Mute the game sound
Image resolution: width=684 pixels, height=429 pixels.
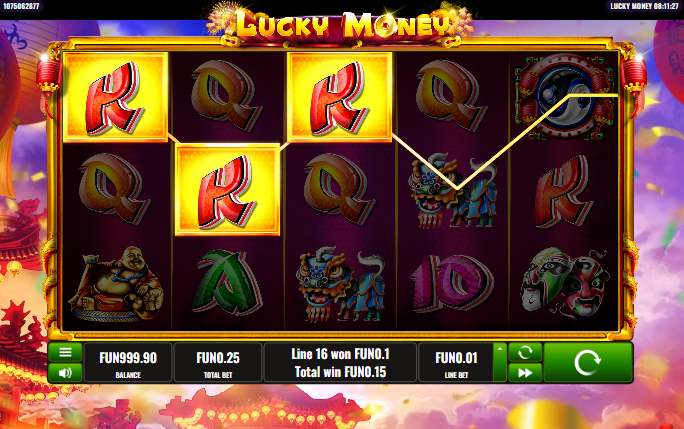65,373
